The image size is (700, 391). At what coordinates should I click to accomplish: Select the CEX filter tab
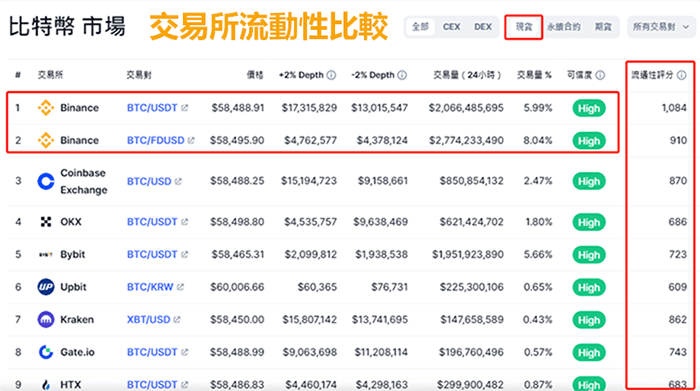[x=451, y=27]
